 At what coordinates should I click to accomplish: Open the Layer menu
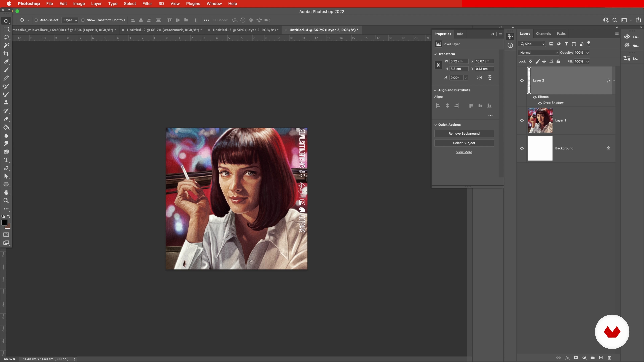click(x=96, y=4)
